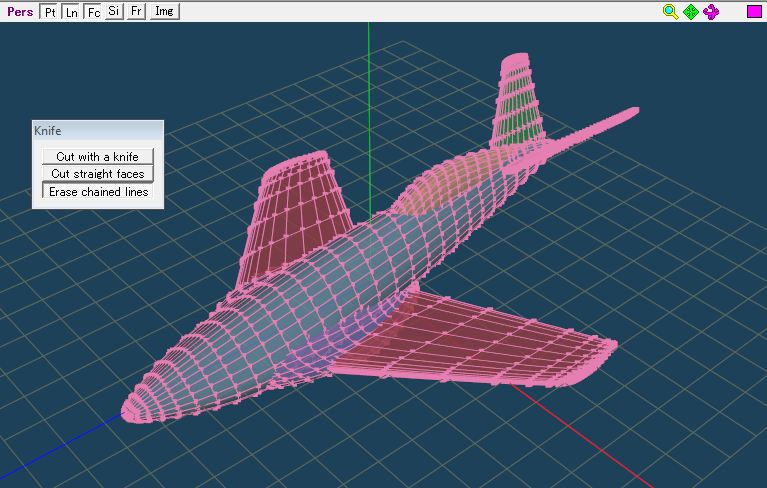This screenshot has height=488, width=767.
Task: Click Cut straight faces button
Action: coord(98,174)
